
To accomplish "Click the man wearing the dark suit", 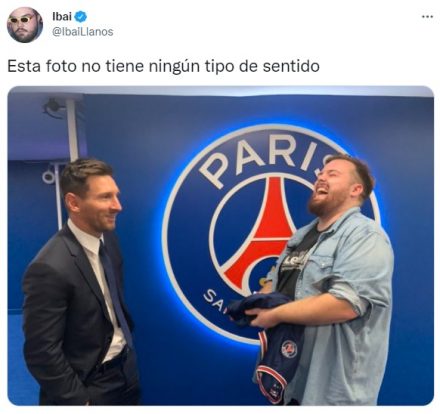I will click(82, 283).
